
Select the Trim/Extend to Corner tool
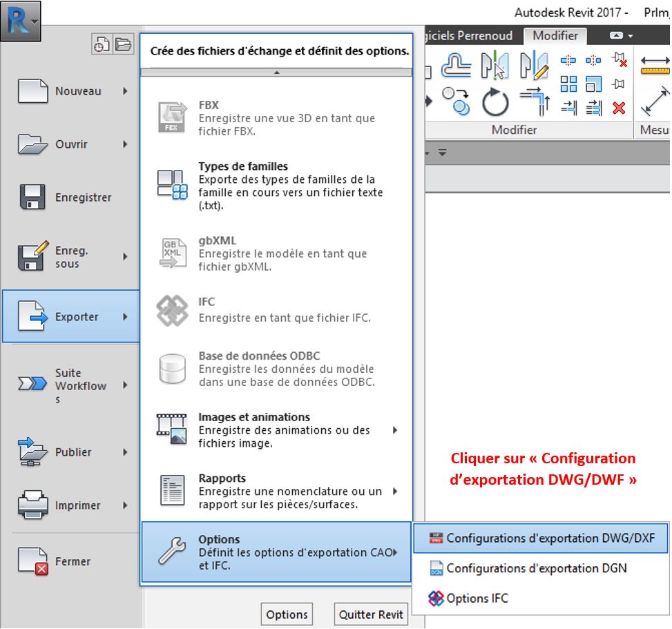[x=535, y=101]
